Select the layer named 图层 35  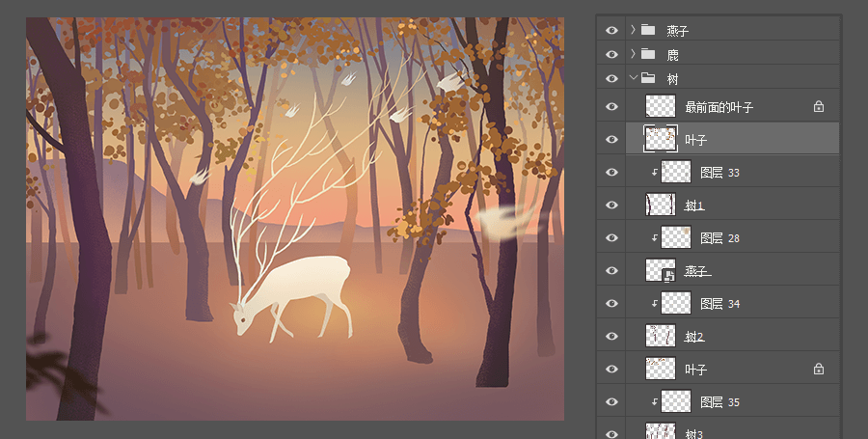[719, 402]
